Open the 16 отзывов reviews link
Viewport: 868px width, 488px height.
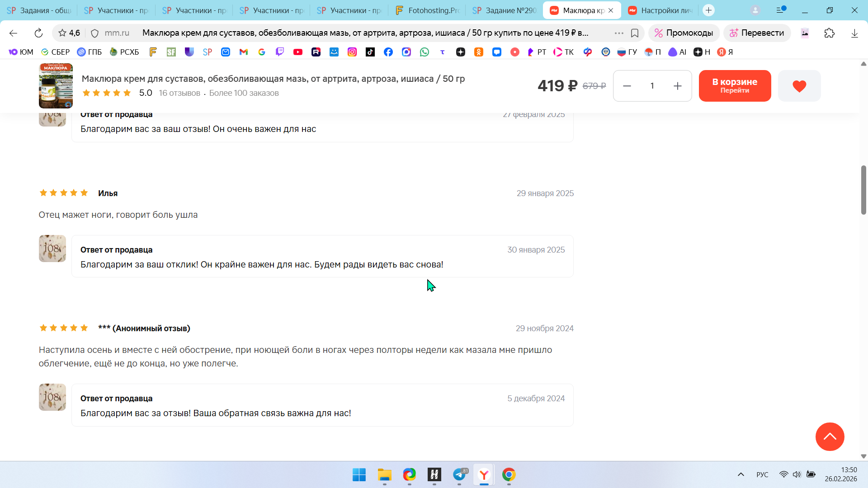pos(179,93)
